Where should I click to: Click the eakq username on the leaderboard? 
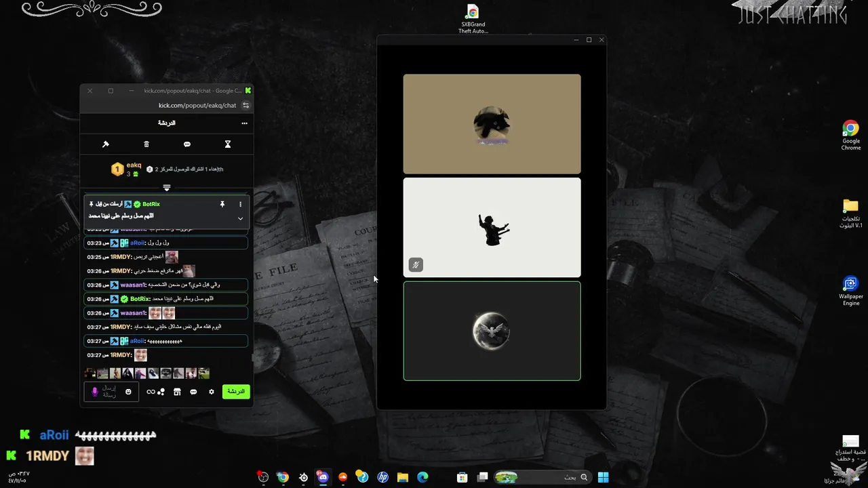tap(134, 165)
